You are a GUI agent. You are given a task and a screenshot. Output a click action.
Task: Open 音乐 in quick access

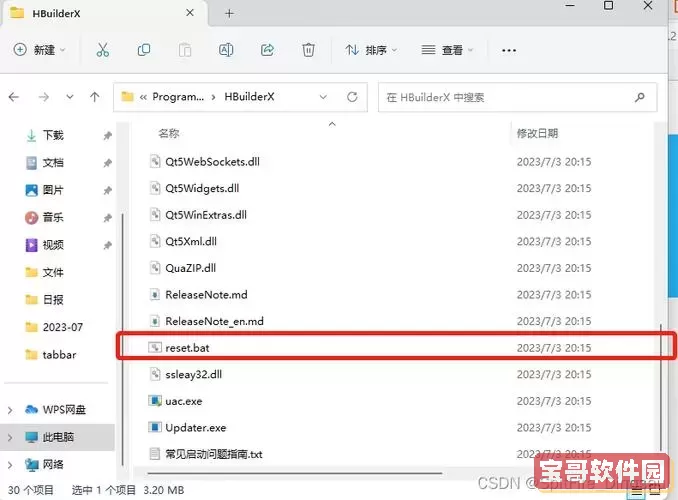pos(53,217)
